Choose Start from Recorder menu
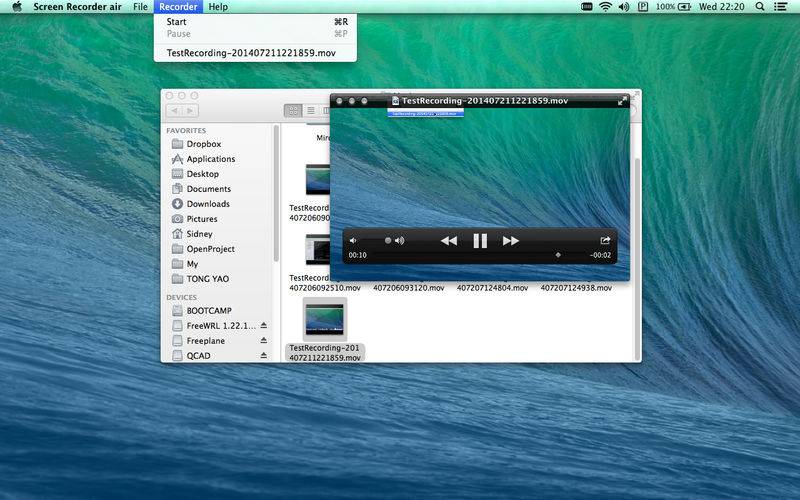 [255, 21]
